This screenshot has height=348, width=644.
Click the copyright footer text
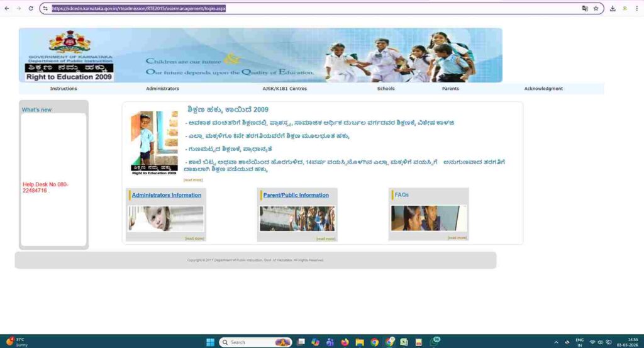[x=255, y=260]
